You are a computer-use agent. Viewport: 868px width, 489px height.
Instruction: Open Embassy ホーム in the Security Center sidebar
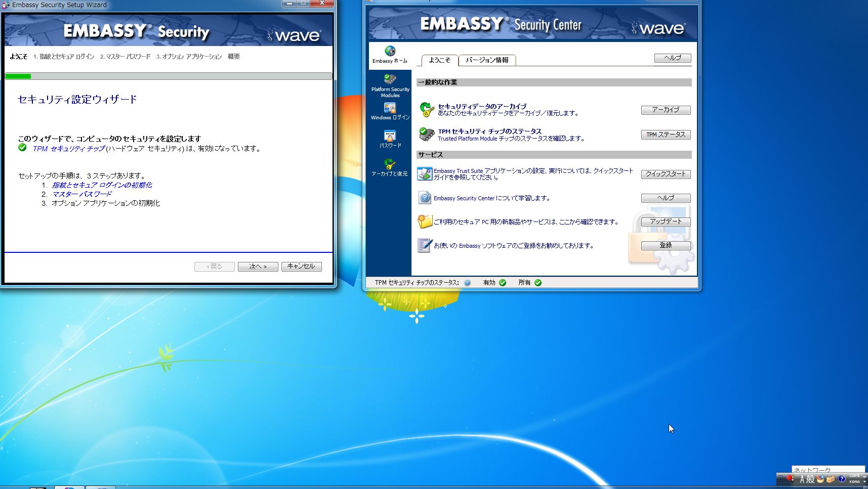pyautogui.click(x=390, y=55)
